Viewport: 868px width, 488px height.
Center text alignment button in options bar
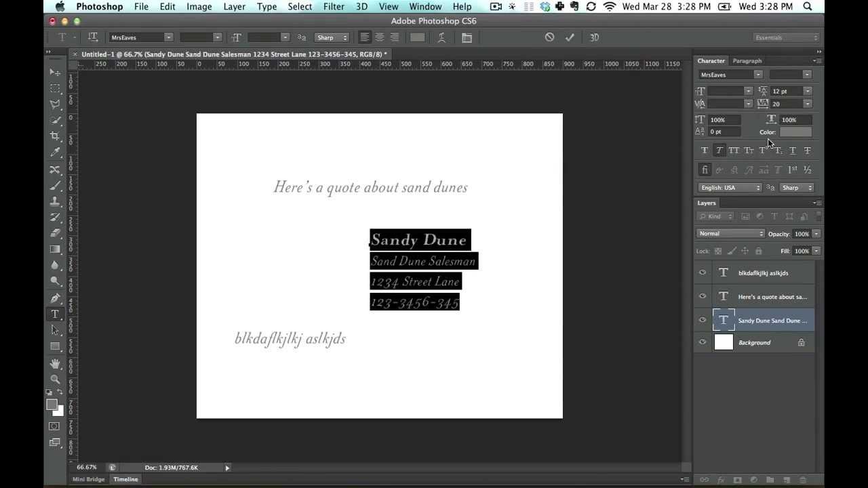coord(380,37)
